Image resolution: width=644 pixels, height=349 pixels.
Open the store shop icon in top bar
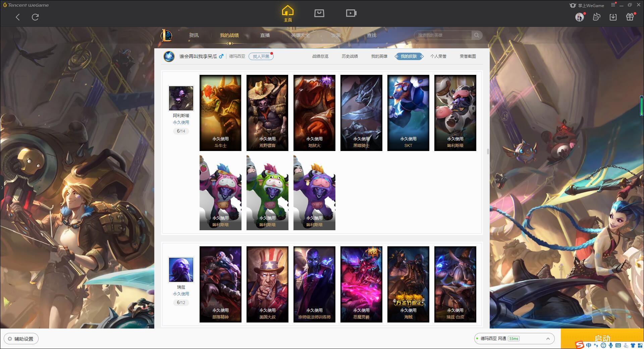(319, 13)
